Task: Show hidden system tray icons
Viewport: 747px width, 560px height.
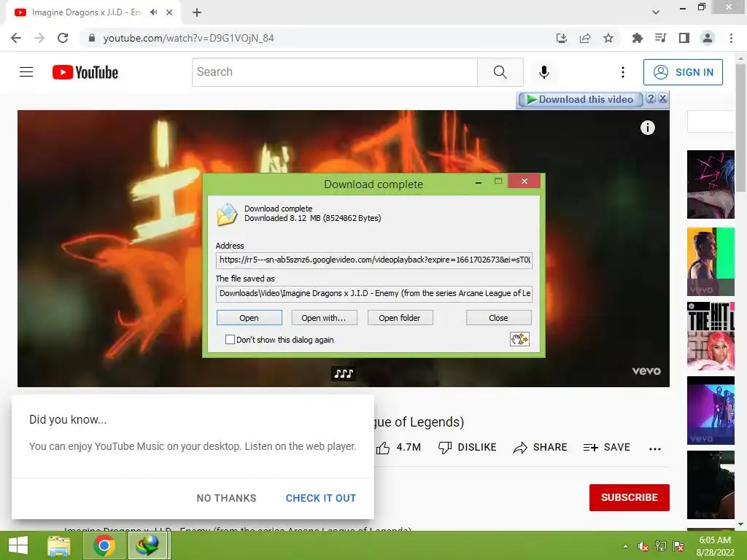Action: [x=625, y=546]
